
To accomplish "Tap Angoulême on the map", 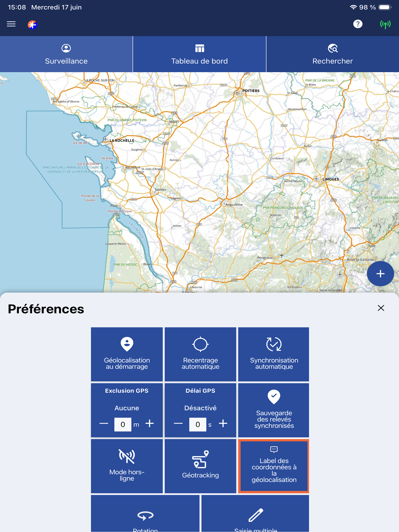I will coord(234,205).
